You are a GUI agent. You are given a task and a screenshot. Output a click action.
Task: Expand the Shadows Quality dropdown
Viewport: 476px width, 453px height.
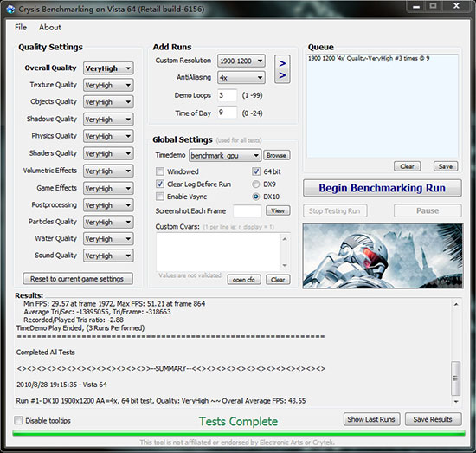click(108, 120)
